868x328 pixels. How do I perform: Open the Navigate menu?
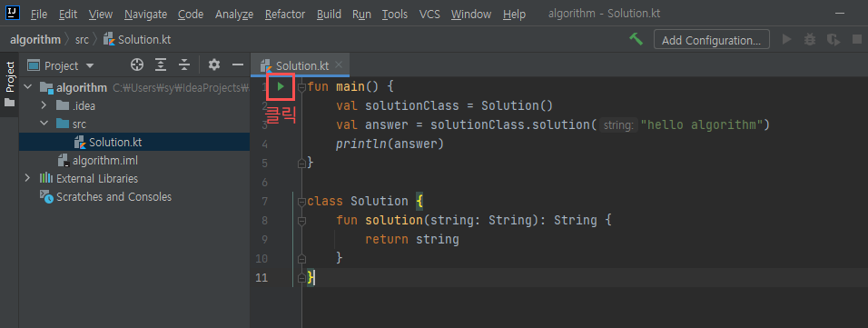pos(145,14)
